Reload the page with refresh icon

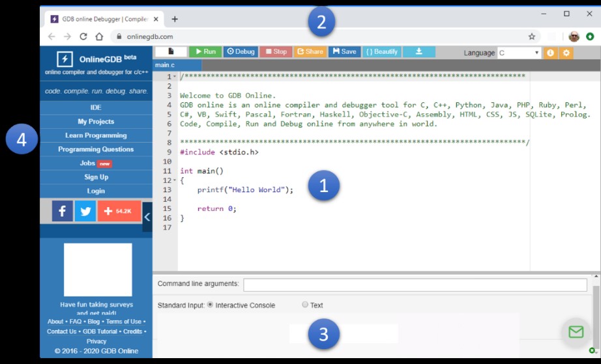83,36
